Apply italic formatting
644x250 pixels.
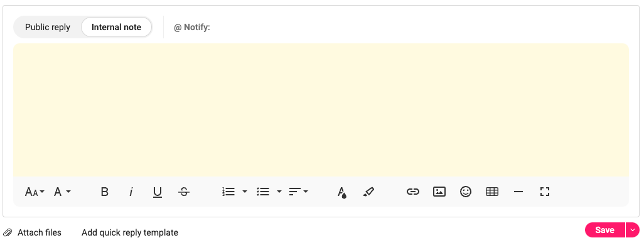pyautogui.click(x=131, y=192)
